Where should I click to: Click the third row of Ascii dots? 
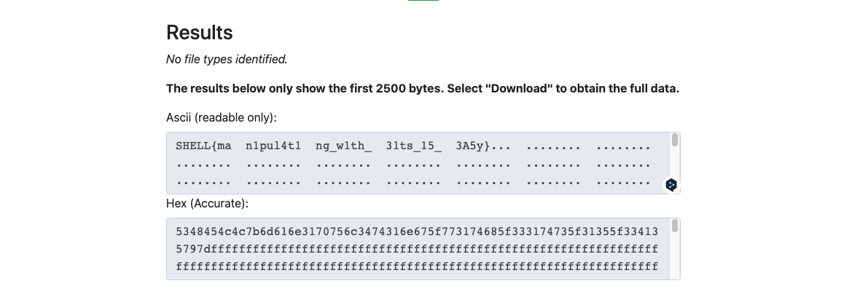tap(413, 183)
